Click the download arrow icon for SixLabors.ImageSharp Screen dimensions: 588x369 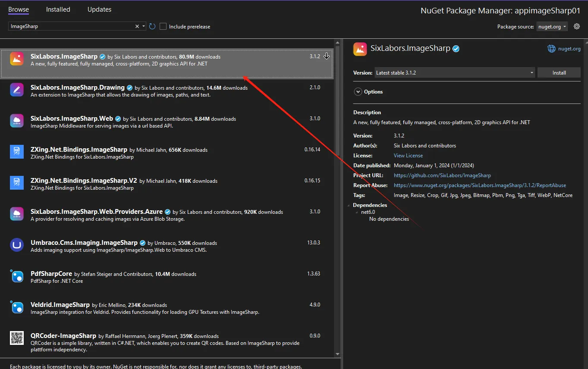(327, 56)
